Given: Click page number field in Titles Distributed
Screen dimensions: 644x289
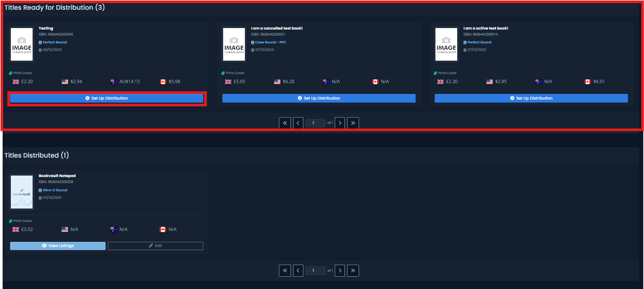Looking at the screenshot, I should 315,270.
